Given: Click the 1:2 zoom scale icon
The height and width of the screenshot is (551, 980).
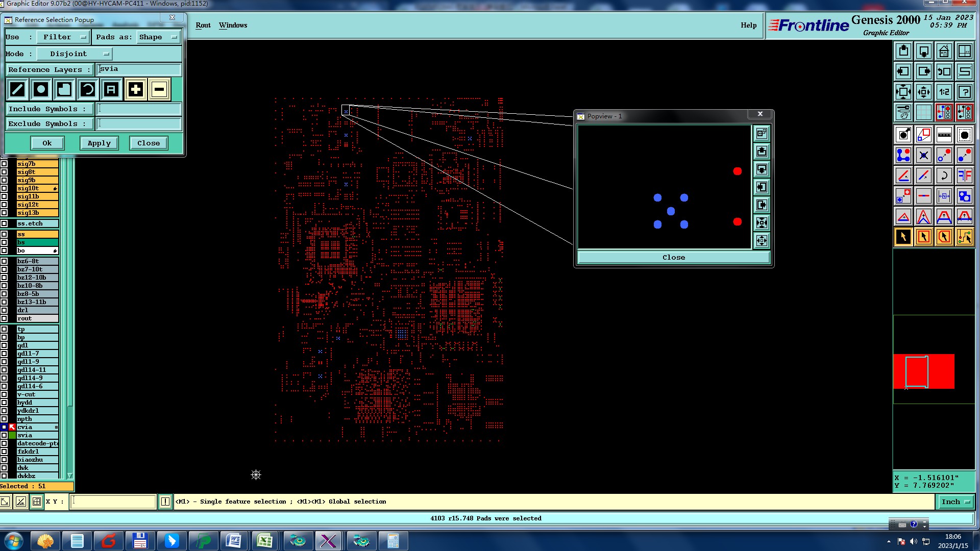Looking at the screenshot, I should click(x=944, y=92).
